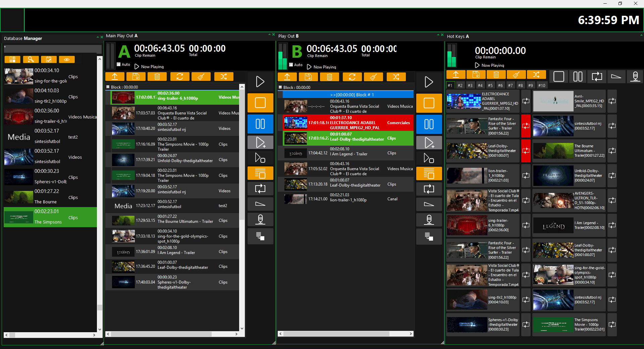Collapse the Block header in Play Out A list
The width and height of the screenshot is (644, 349).
tap(108, 87)
